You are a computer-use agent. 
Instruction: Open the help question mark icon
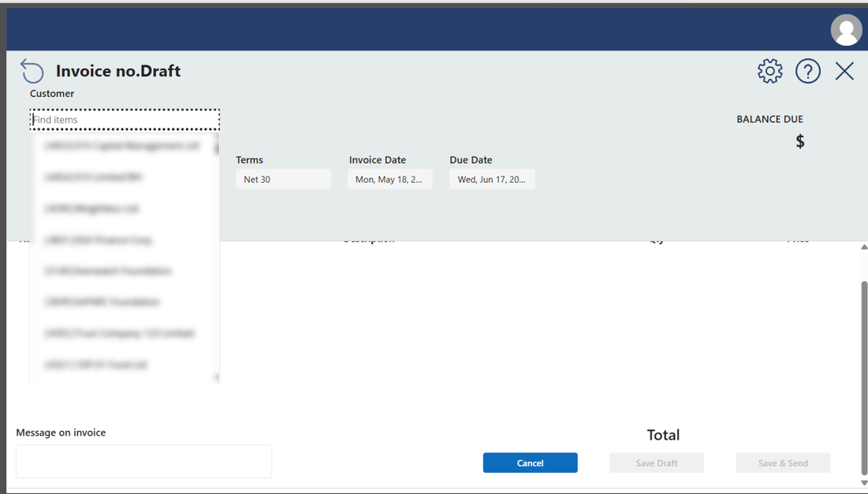(x=807, y=71)
